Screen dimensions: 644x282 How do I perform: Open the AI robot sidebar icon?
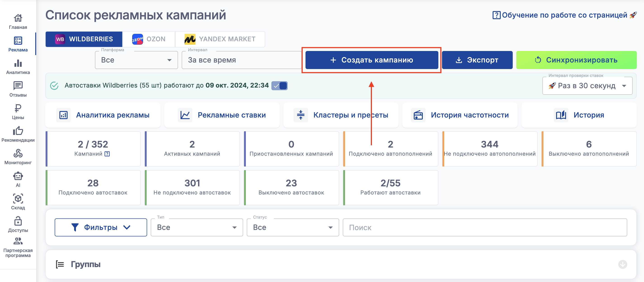(18, 176)
